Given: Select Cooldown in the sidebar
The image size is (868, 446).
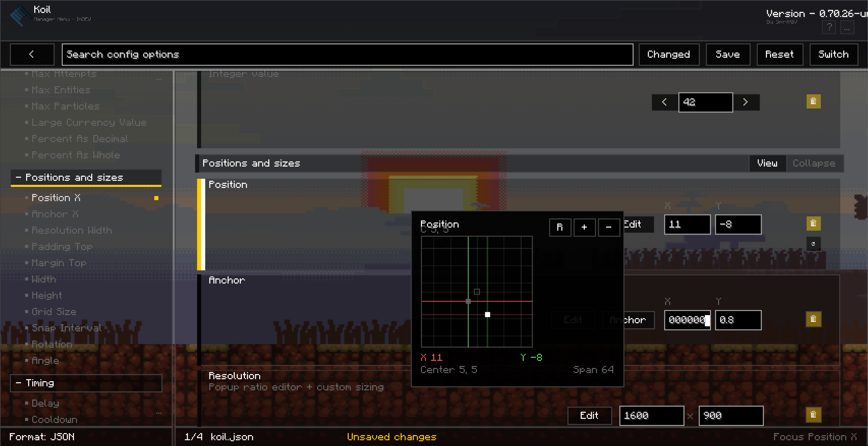Looking at the screenshot, I should [x=55, y=419].
